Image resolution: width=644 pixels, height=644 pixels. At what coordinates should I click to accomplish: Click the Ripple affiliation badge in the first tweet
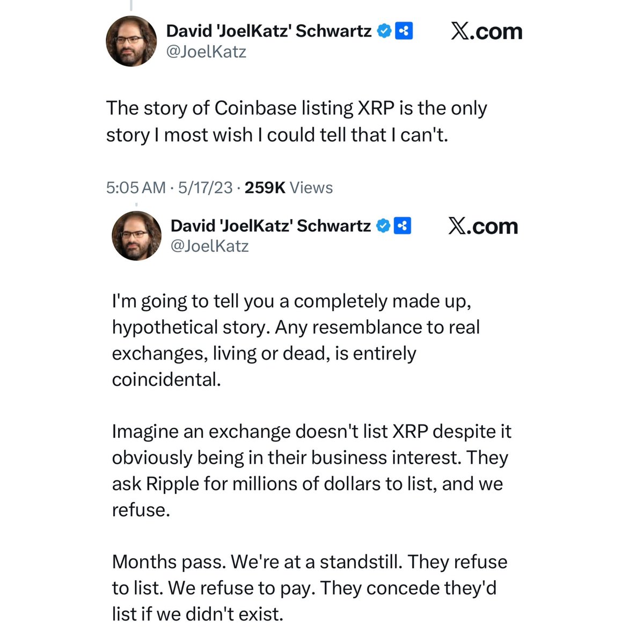[x=404, y=31]
